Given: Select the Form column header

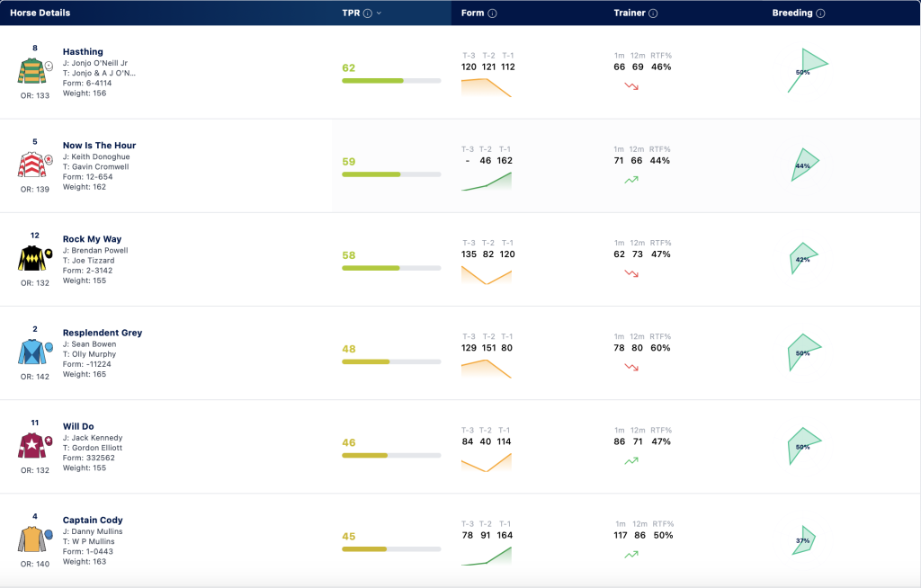Looking at the screenshot, I should [473, 13].
